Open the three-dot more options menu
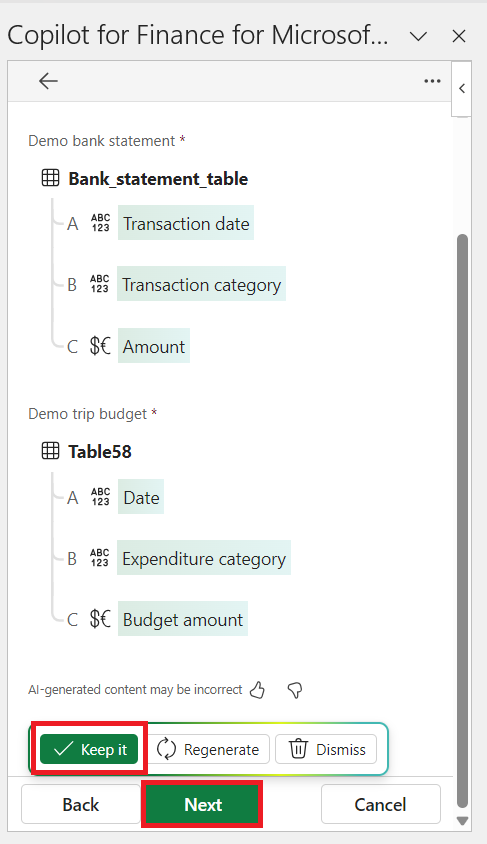 [x=432, y=81]
